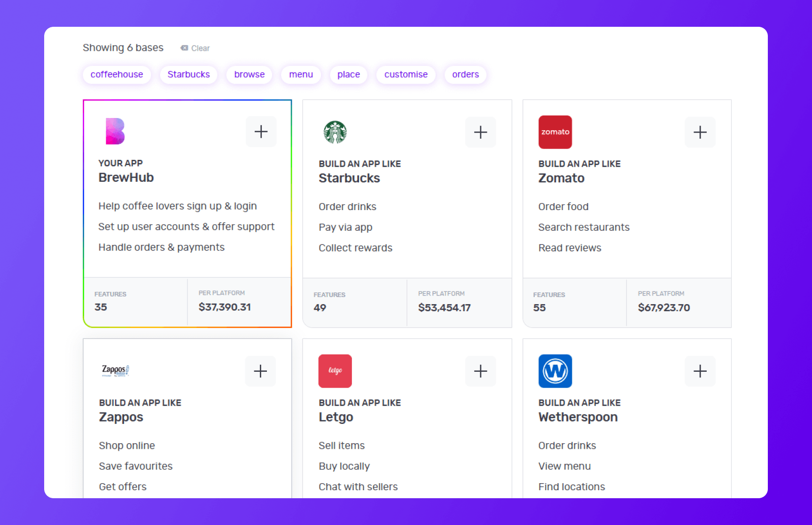Clear all search tags via Clear link
The height and width of the screenshot is (525, 812).
pos(195,48)
